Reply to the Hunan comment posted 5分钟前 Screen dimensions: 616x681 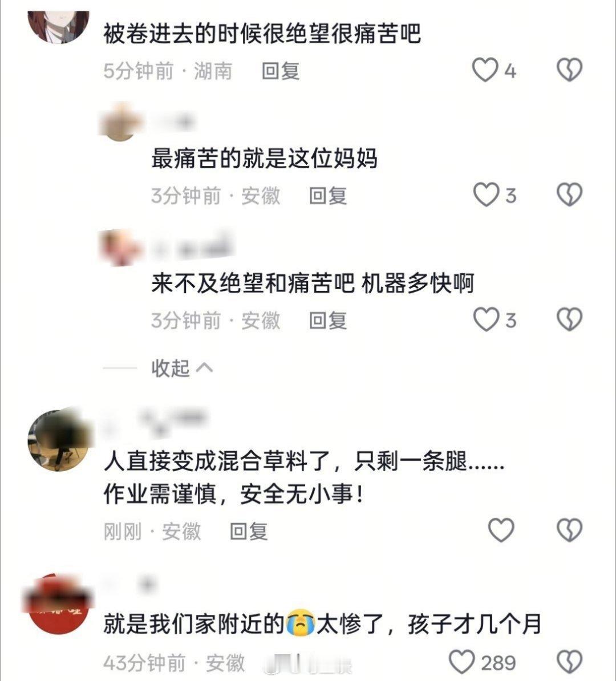[281, 71]
